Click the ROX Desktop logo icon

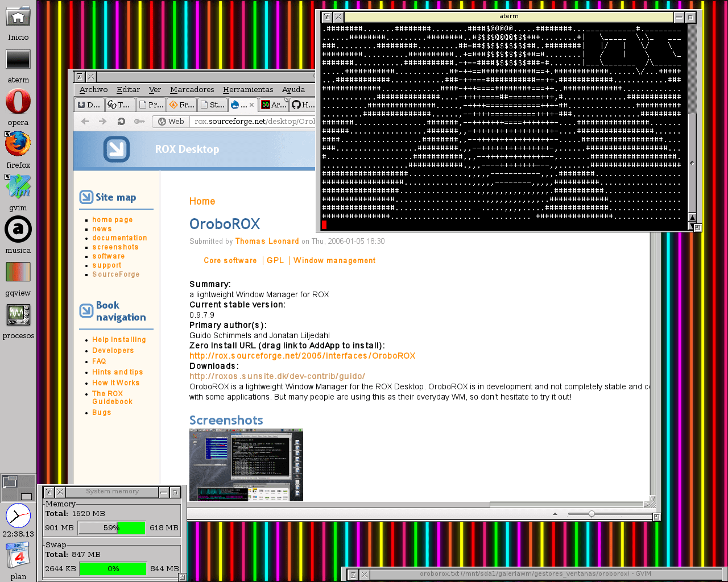117,149
